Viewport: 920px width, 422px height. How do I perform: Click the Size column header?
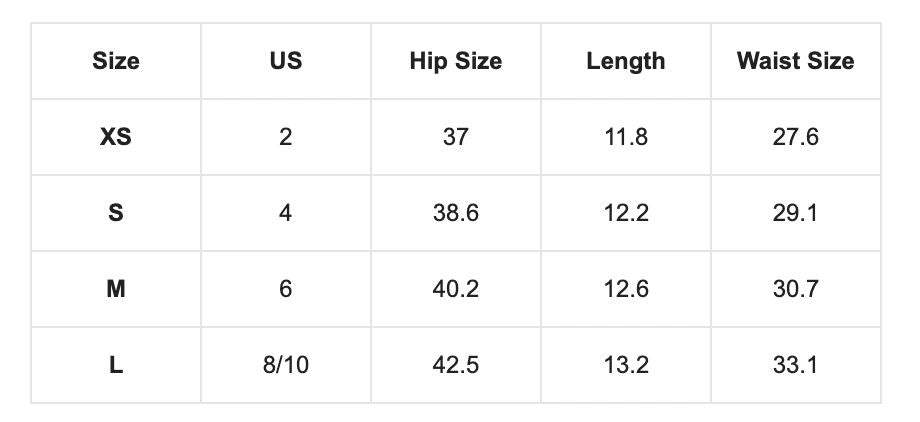coord(116,61)
